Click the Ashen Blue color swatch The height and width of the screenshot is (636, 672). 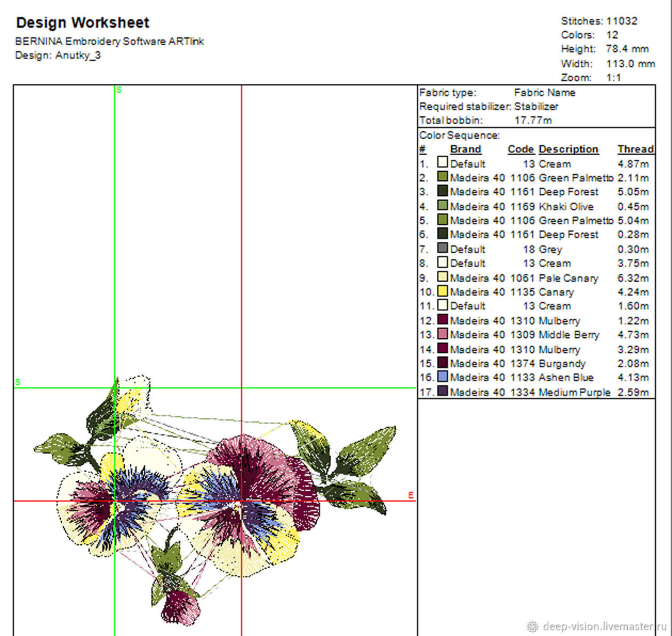point(442,376)
